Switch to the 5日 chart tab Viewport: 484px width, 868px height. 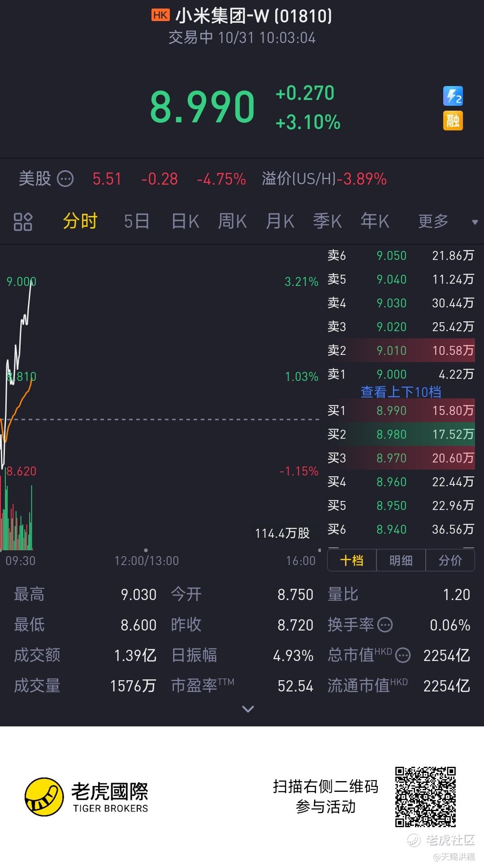click(x=136, y=221)
